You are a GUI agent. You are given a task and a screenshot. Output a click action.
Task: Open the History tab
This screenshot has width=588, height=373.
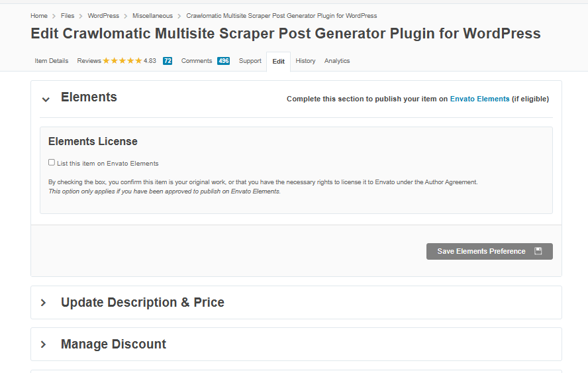[305, 61]
